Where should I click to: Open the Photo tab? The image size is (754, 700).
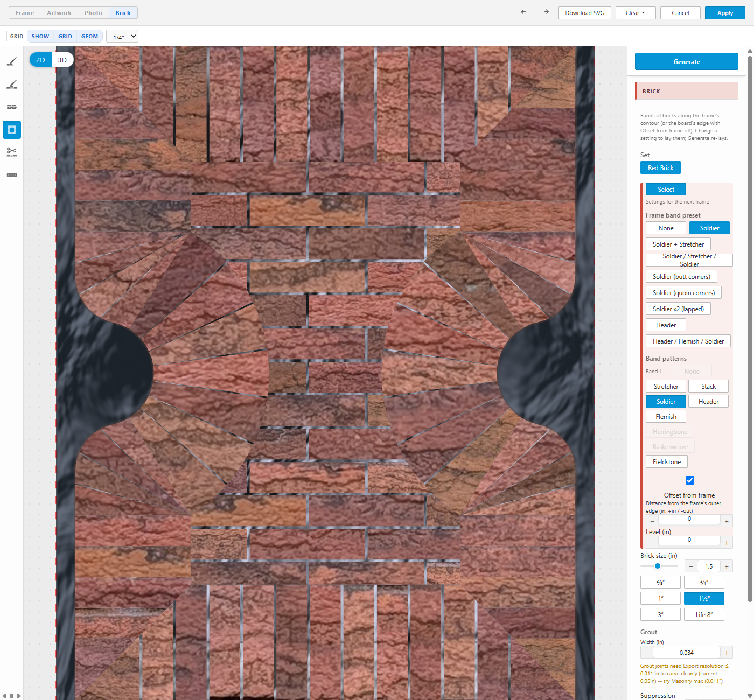click(x=93, y=13)
